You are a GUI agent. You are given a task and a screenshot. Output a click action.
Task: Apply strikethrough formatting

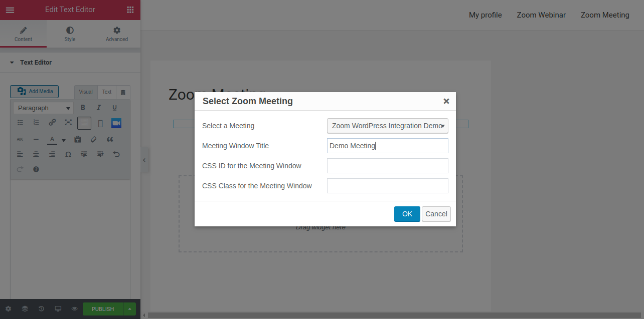[21, 139]
